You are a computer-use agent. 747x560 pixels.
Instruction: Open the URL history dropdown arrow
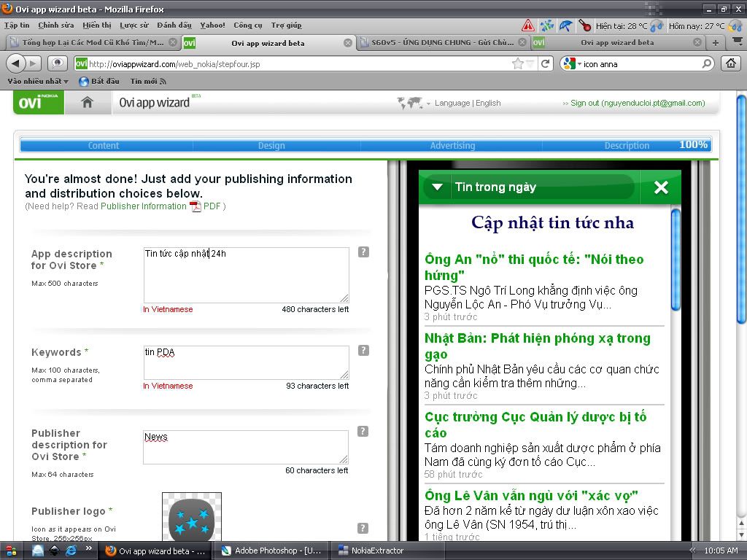click(x=530, y=64)
